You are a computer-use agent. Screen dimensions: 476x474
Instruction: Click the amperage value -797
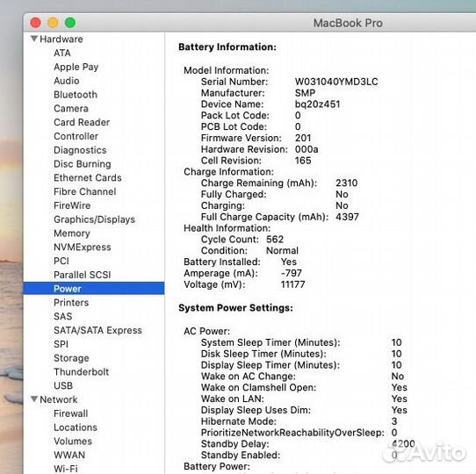(291, 273)
